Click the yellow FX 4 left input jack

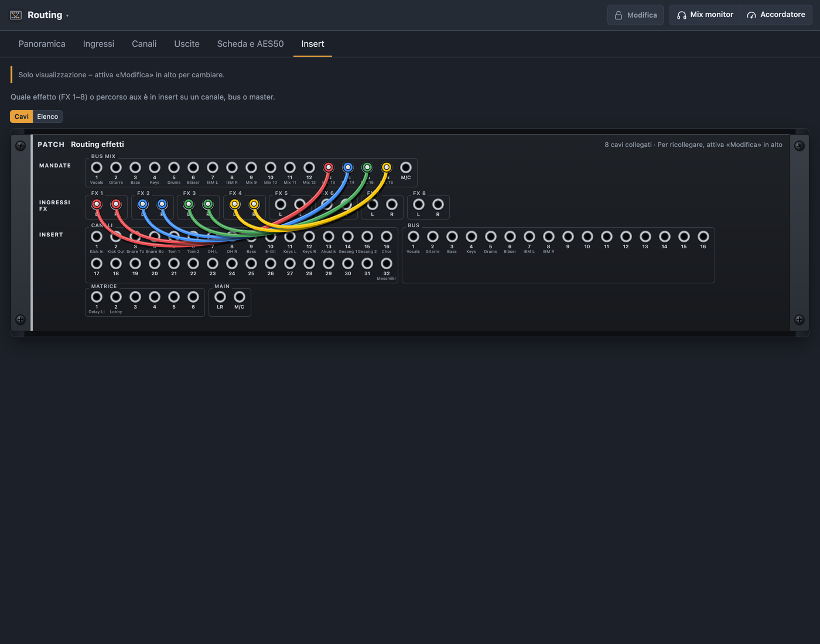(x=235, y=204)
